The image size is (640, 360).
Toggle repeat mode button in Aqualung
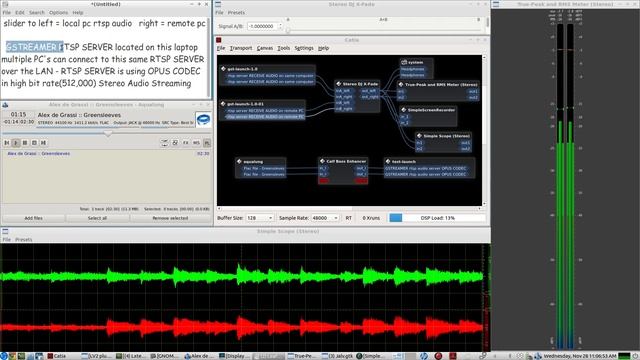(x=164, y=142)
